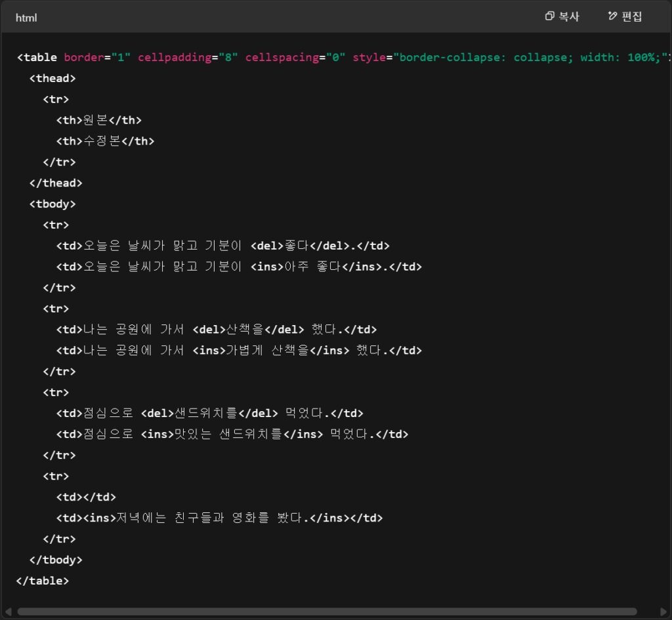This screenshot has width=672, height=620.
Task: Click the 편집 button label
Action: (x=632, y=16)
